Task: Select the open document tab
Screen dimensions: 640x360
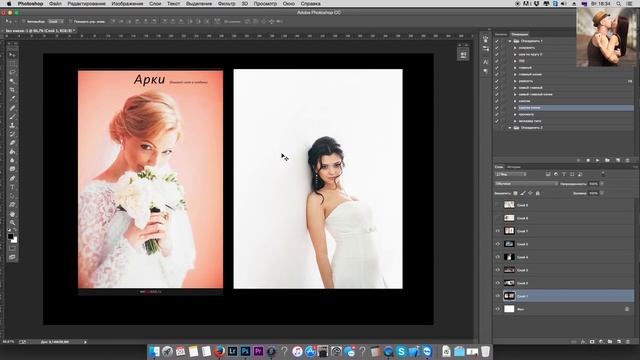Action: pyautogui.click(x=39, y=31)
